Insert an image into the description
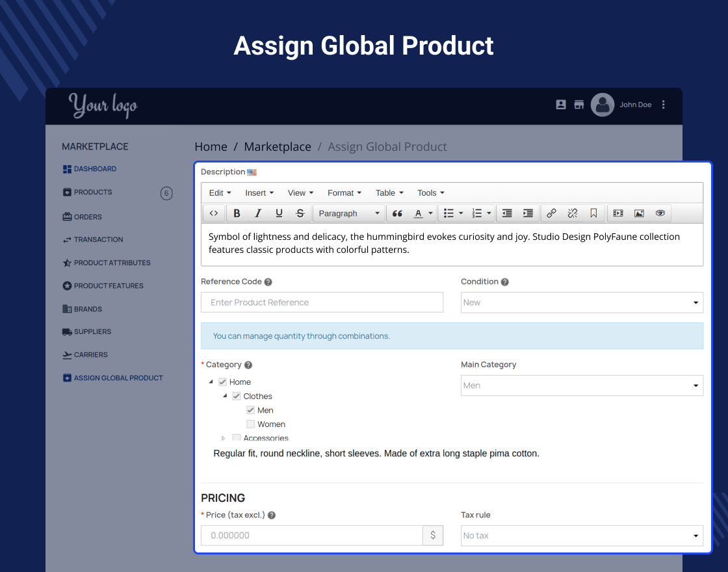The height and width of the screenshot is (572, 728). [x=640, y=214]
